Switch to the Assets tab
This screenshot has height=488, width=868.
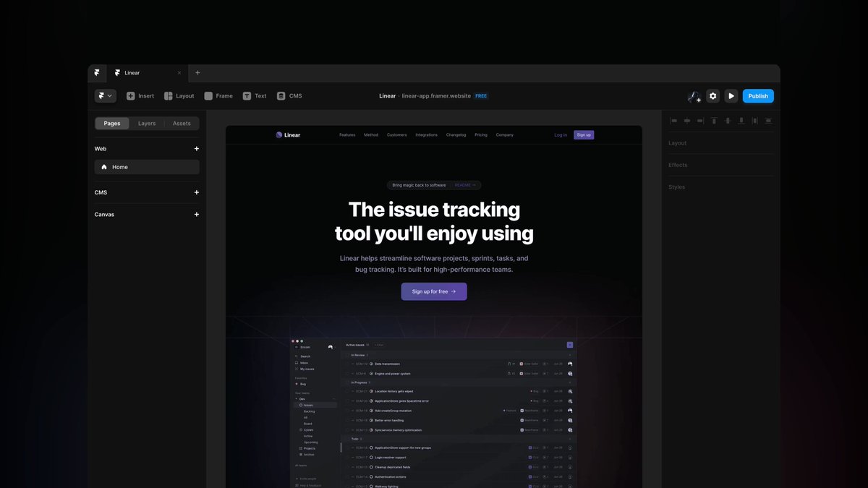(x=181, y=123)
